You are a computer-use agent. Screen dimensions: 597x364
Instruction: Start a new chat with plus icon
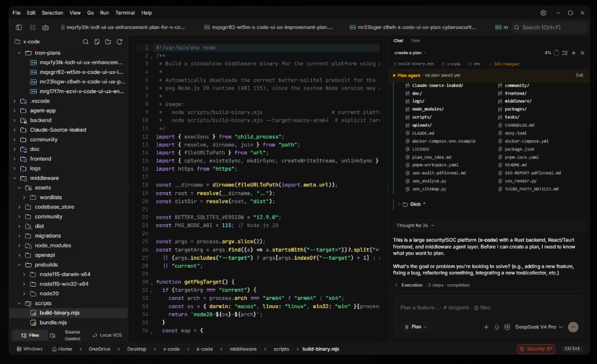tap(574, 53)
